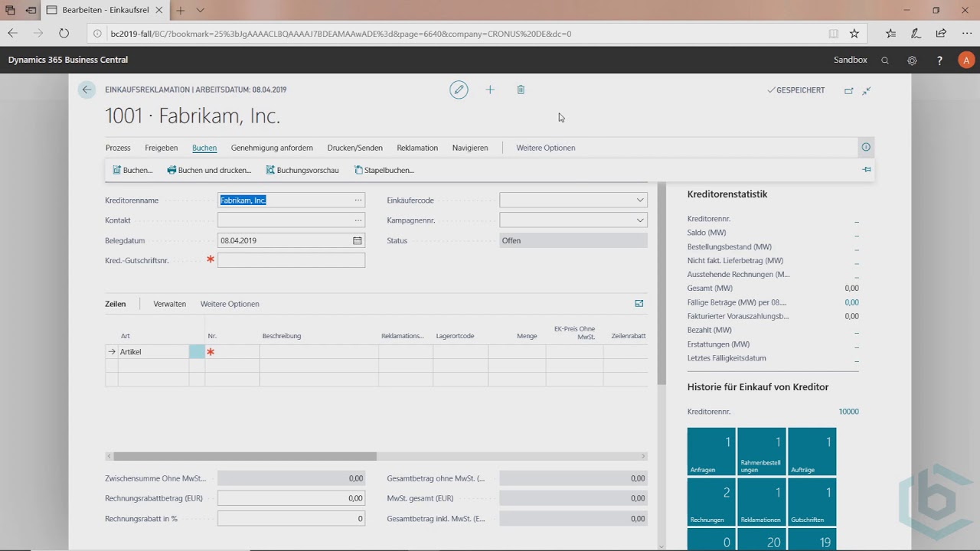Expand the Einkäufercode dropdown
Image resolution: width=980 pixels, height=551 pixels.
pyautogui.click(x=640, y=201)
